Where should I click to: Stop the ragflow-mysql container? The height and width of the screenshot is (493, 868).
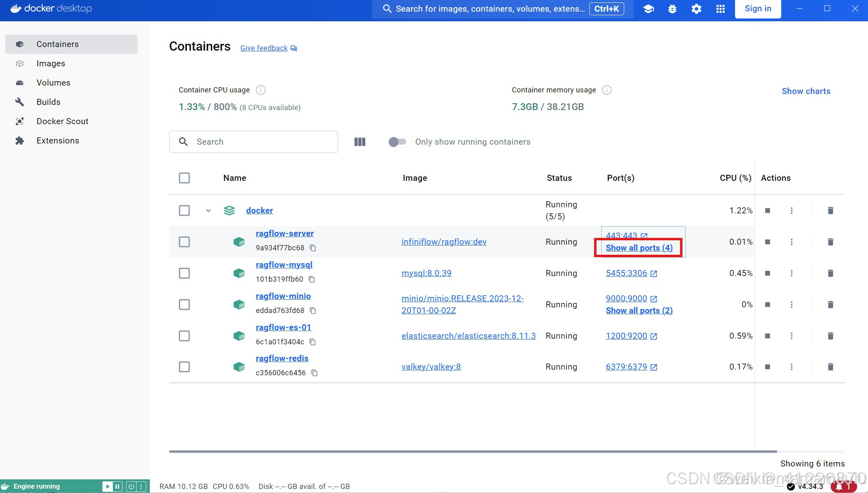(x=767, y=273)
